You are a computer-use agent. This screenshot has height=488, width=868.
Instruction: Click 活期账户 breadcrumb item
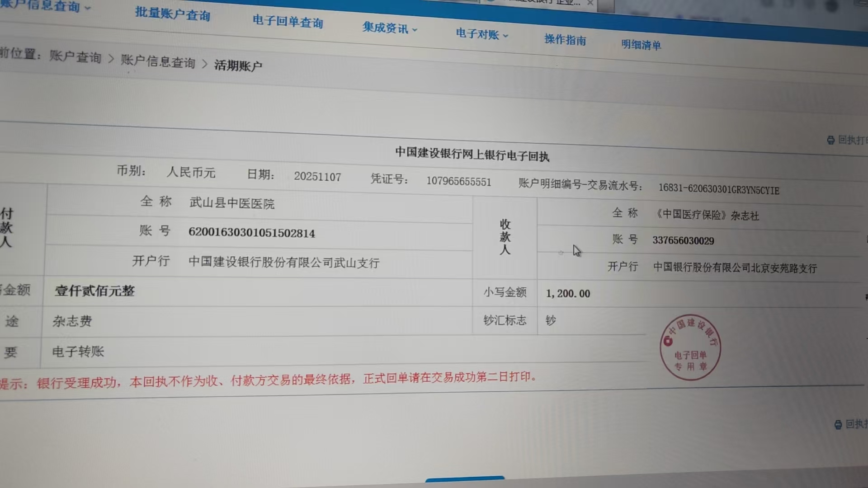pyautogui.click(x=238, y=66)
